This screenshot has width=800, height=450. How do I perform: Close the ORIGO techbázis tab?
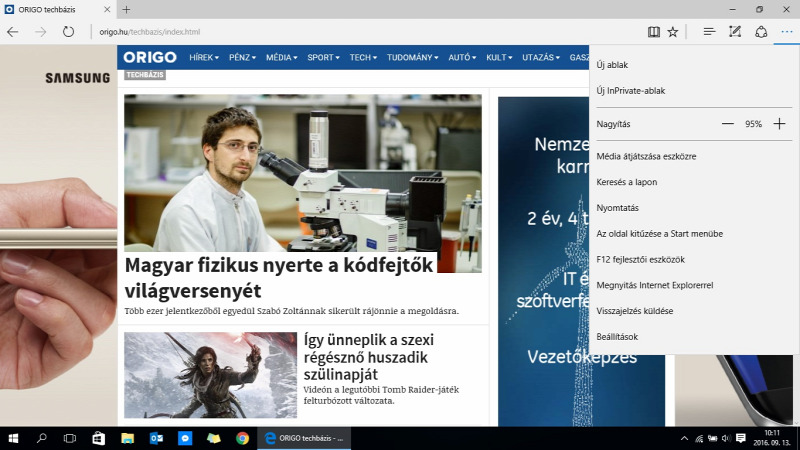point(107,9)
